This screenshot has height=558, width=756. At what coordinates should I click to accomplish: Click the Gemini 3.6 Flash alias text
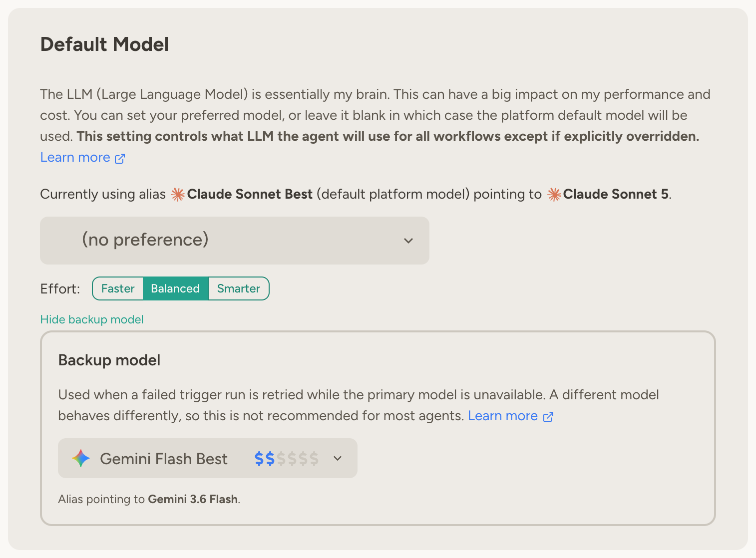click(193, 499)
